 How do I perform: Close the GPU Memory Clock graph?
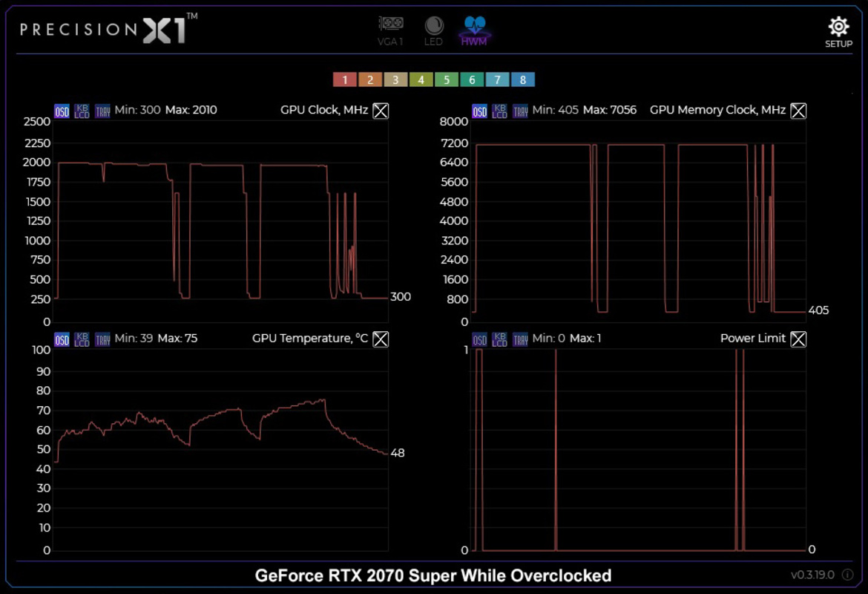pyautogui.click(x=798, y=111)
